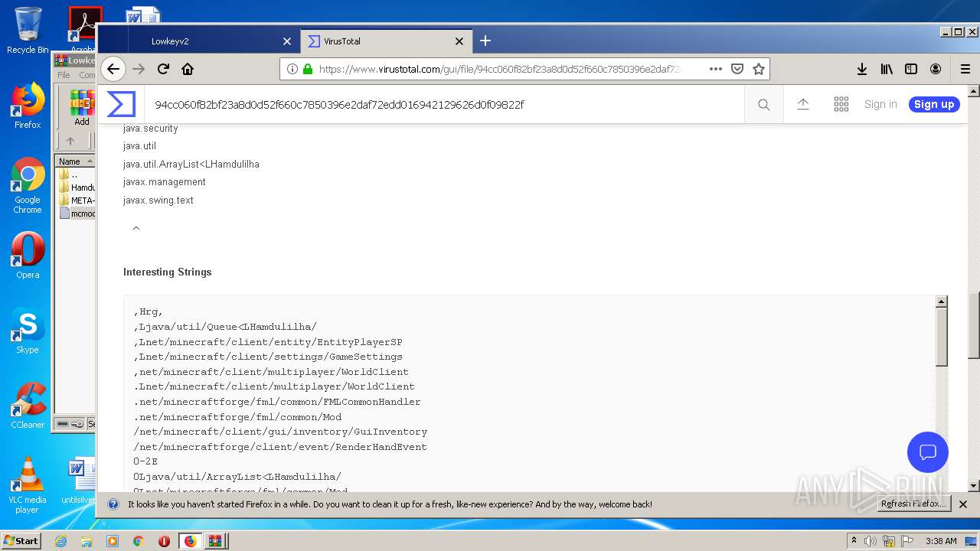Viewport: 980px width, 551px height.
Task: Open VirusTotal apps grid icon
Action: point(841,105)
